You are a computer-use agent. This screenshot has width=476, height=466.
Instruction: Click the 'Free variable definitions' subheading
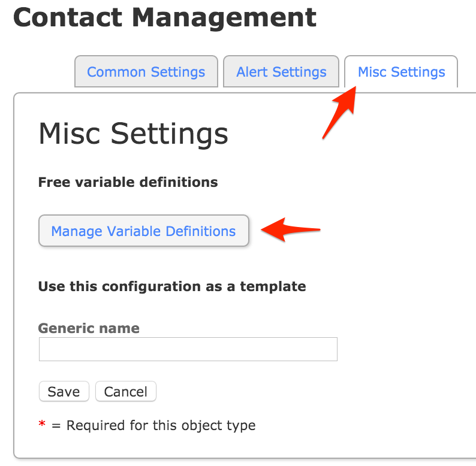pyautogui.click(x=128, y=181)
